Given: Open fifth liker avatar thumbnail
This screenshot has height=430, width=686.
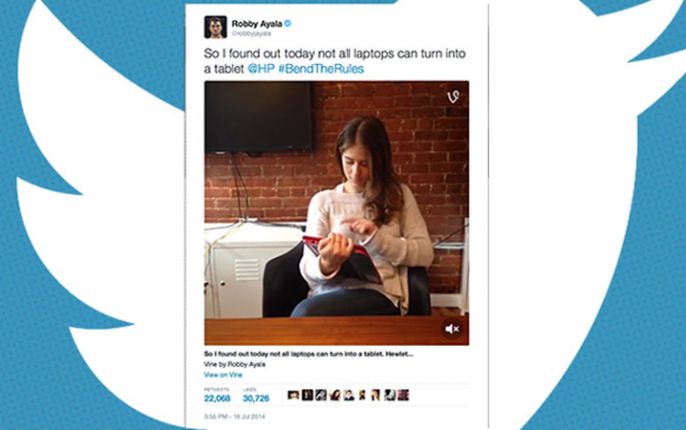Looking at the screenshot, I should pyautogui.click(x=349, y=395).
